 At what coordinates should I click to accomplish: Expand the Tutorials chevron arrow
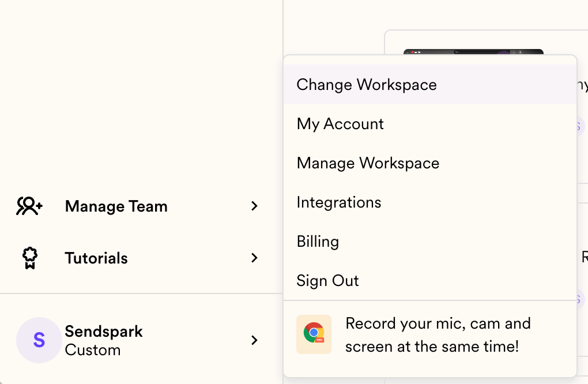pyautogui.click(x=254, y=258)
